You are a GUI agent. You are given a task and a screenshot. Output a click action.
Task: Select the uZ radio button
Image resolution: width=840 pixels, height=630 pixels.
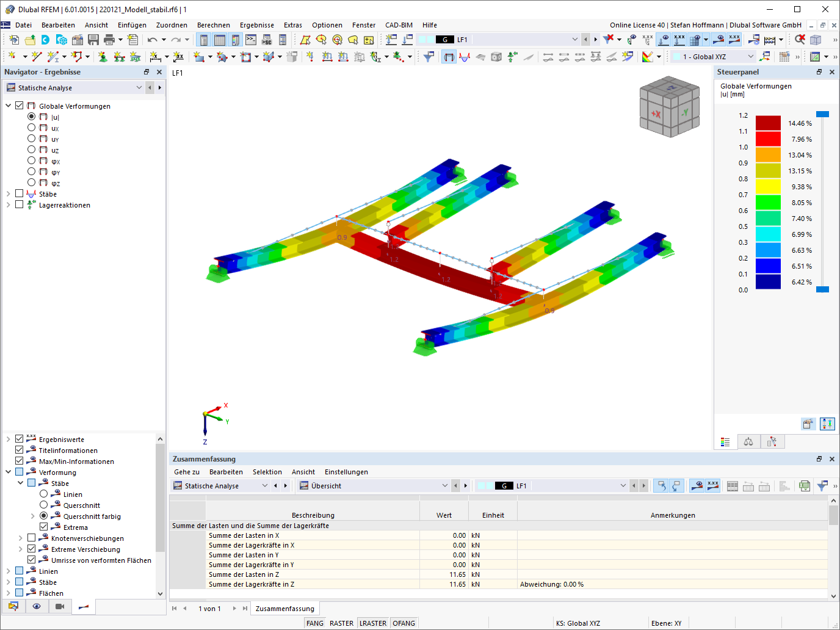click(x=31, y=150)
